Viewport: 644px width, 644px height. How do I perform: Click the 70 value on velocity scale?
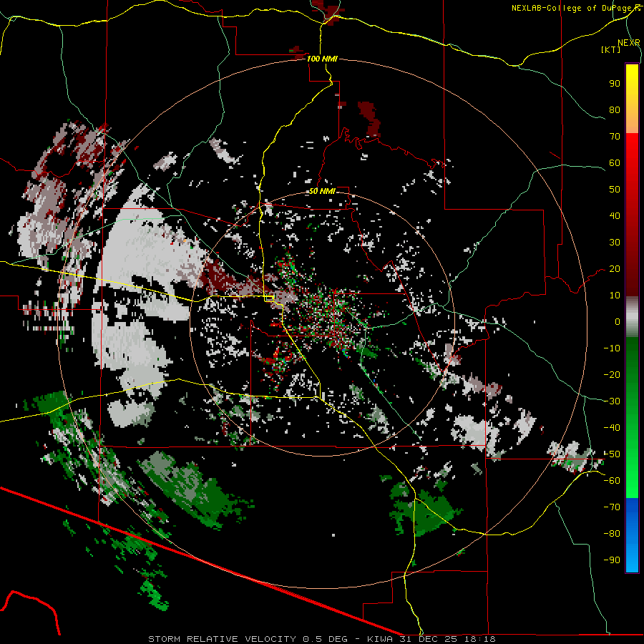tap(615, 137)
